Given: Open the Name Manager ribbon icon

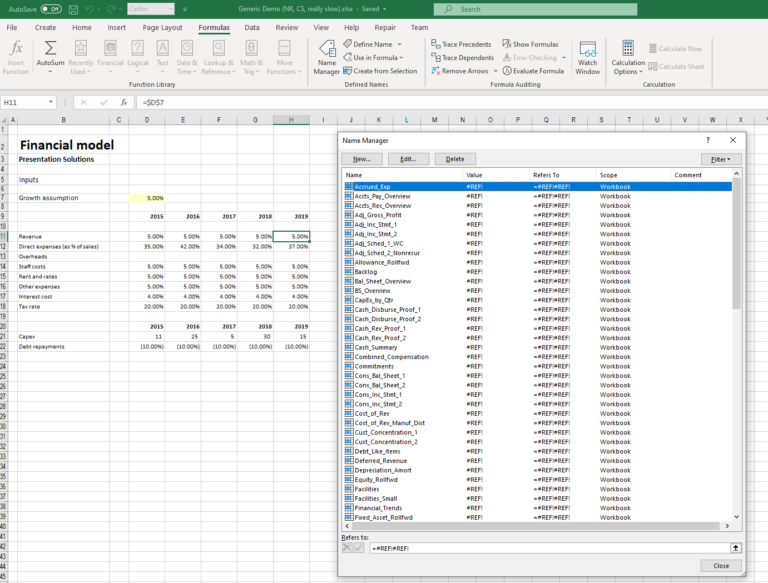Looking at the screenshot, I should point(327,57).
